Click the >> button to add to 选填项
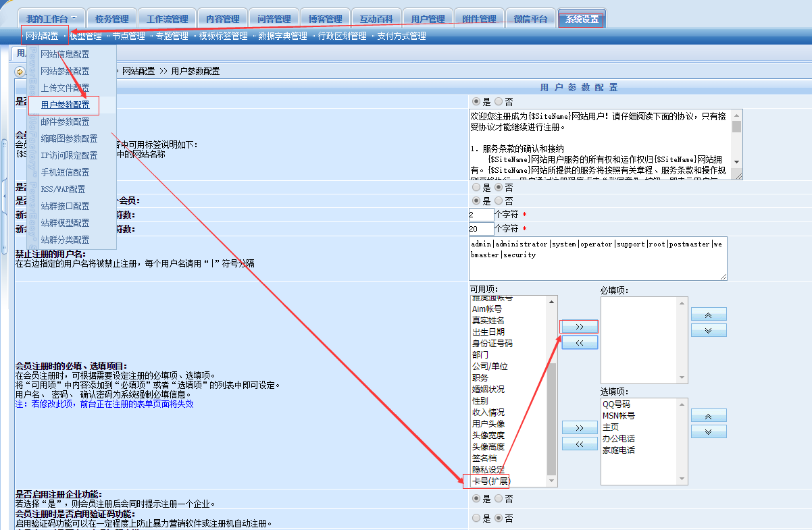The height and width of the screenshot is (530, 812). pyautogui.click(x=580, y=428)
